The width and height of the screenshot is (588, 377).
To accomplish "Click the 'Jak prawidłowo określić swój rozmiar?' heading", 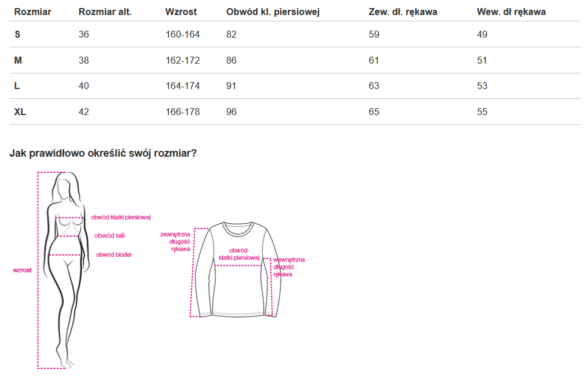I will pos(103,153).
